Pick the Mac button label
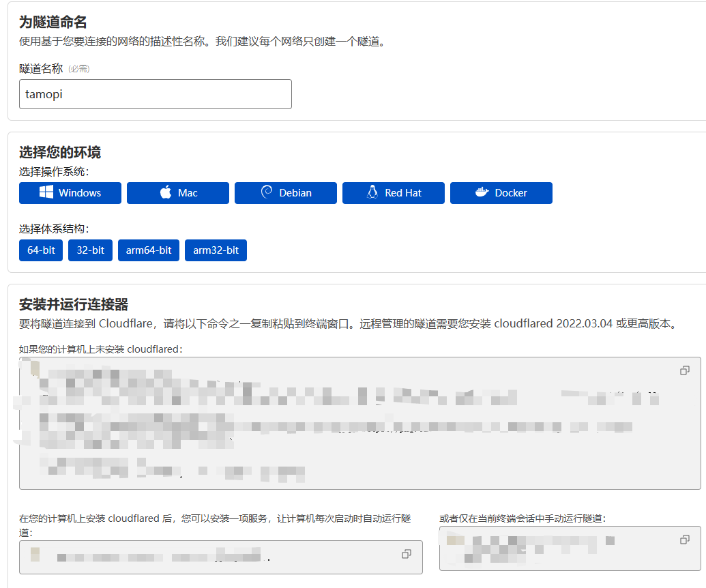The width and height of the screenshot is (706, 588). [188, 193]
